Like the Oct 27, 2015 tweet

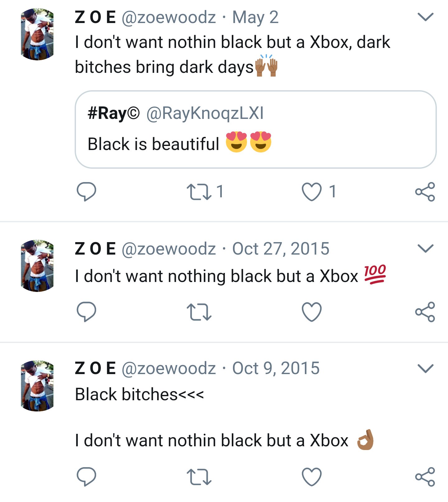pos(311,312)
